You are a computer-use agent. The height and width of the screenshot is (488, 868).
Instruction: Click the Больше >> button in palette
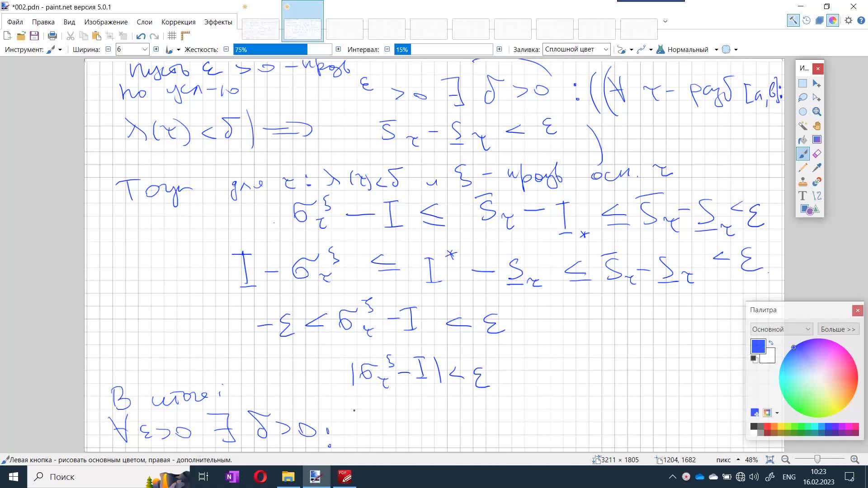click(x=838, y=329)
